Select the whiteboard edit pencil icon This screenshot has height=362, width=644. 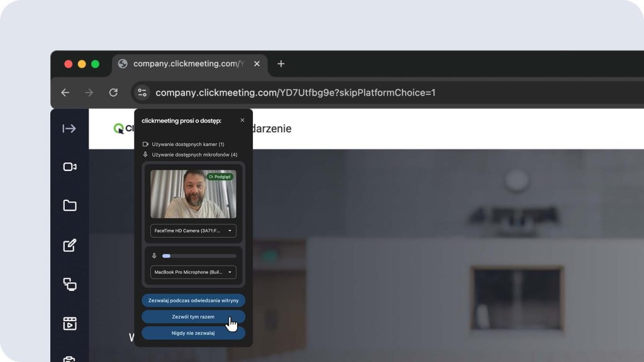tap(70, 245)
